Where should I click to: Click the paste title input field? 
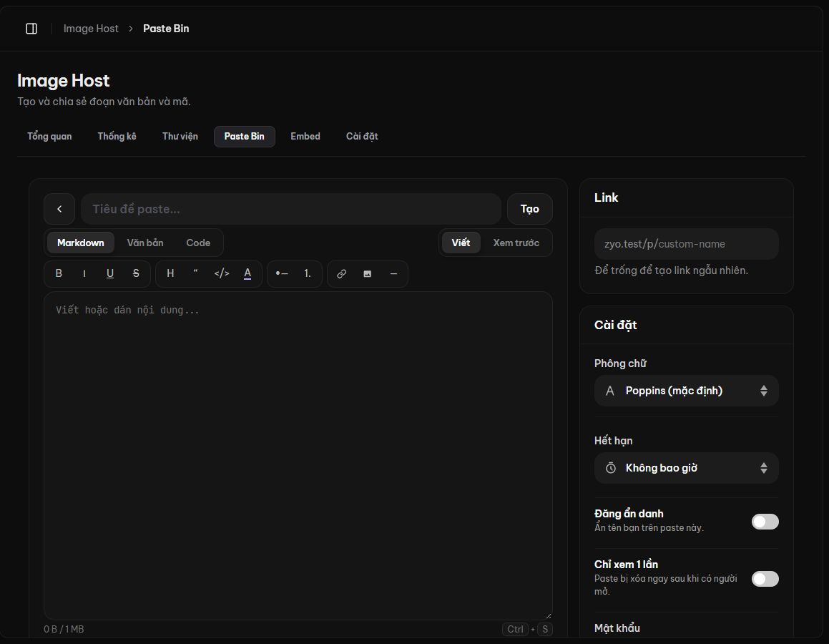coord(291,209)
